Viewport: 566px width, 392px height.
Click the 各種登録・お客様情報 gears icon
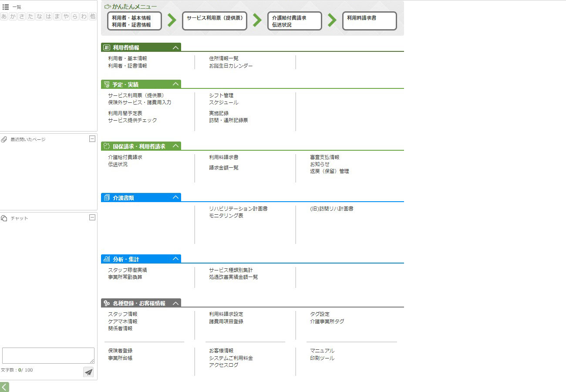pyautogui.click(x=107, y=303)
